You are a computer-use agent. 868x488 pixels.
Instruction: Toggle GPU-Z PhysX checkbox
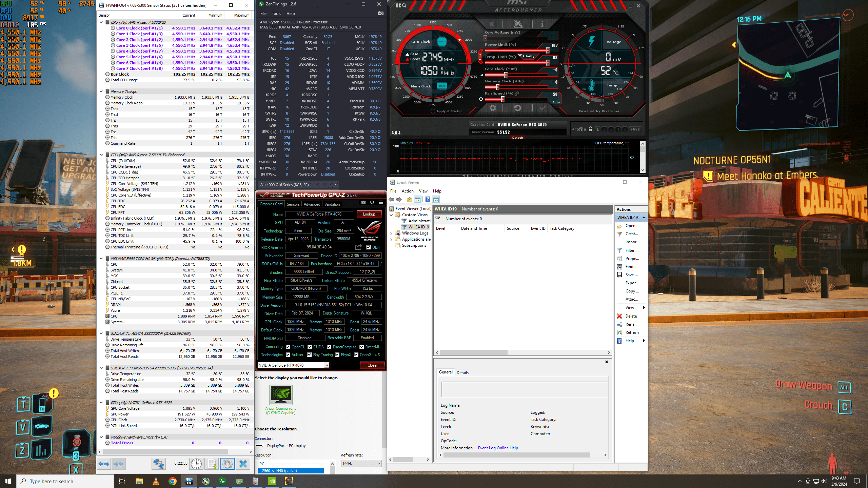tap(337, 355)
